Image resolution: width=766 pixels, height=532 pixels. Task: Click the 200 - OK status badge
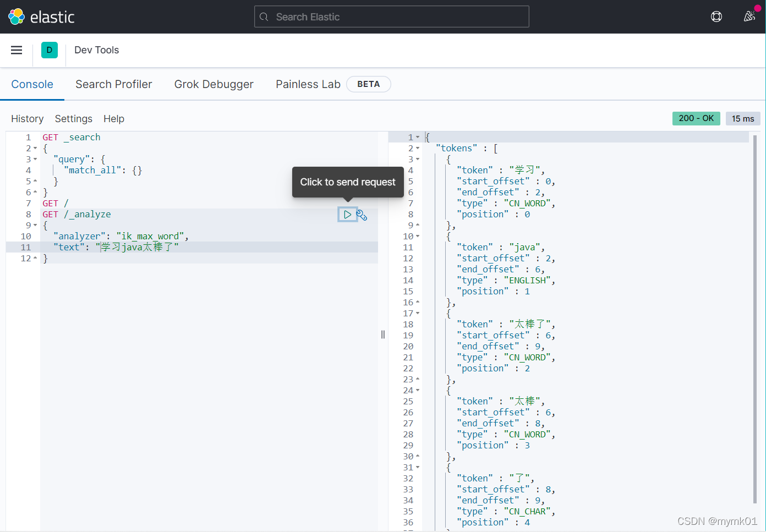(x=696, y=118)
